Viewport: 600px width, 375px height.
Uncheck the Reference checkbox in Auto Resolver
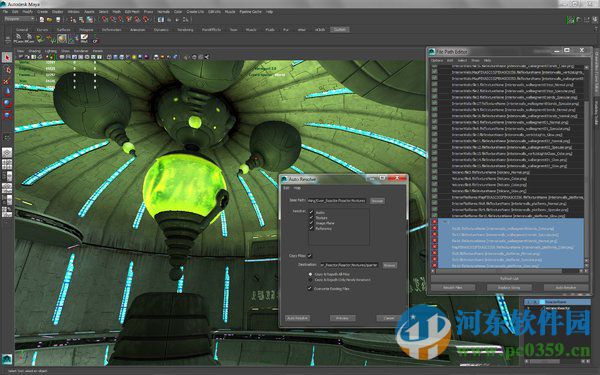click(x=311, y=228)
